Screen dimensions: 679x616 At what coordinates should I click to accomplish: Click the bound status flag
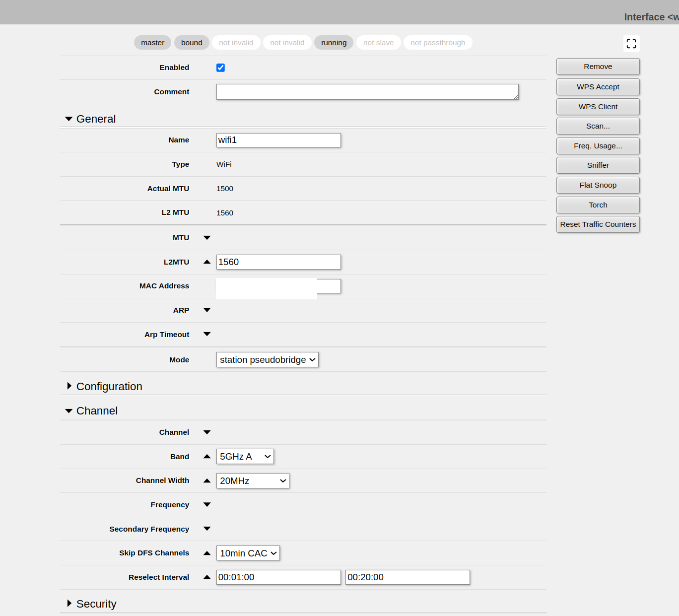[x=192, y=43]
